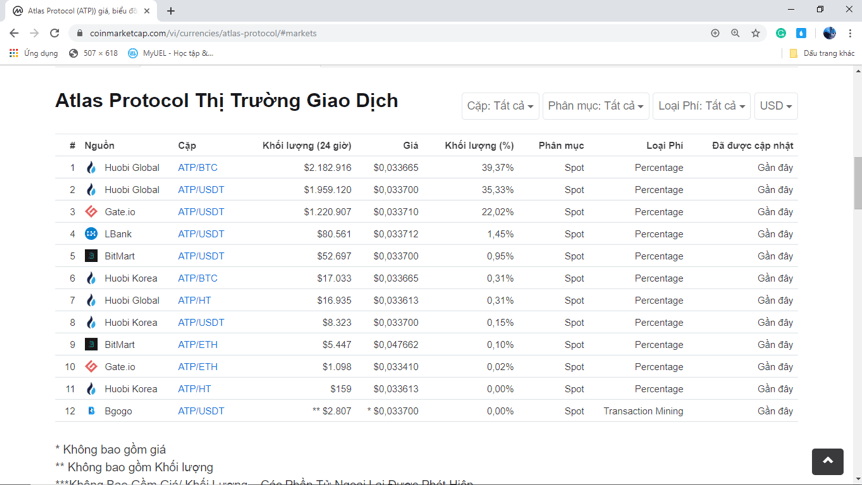Open Chrome three-dot menu
Image resolution: width=862 pixels, height=485 pixels.
tap(850, 33)
